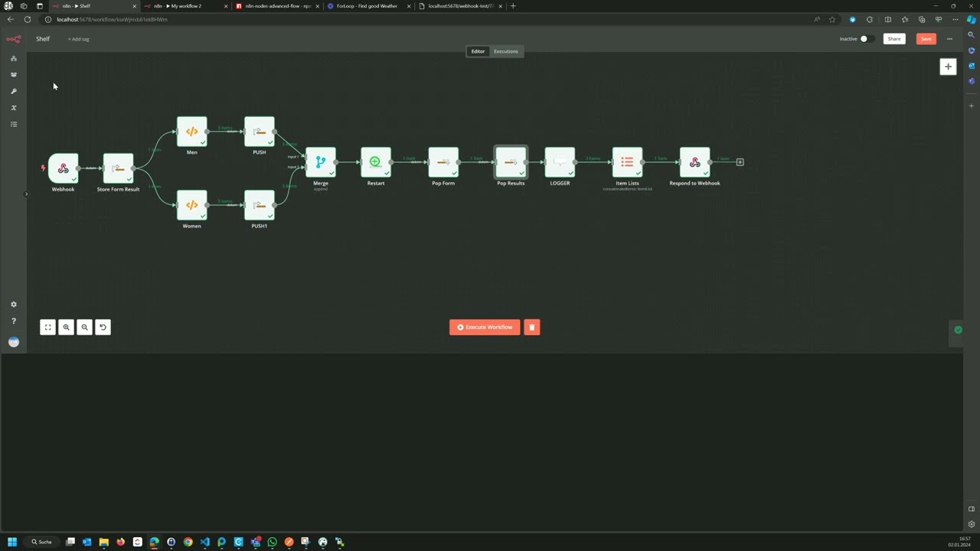Switch to the Editor tab
The image size is (980, 551).
click(x=478, y=51)
